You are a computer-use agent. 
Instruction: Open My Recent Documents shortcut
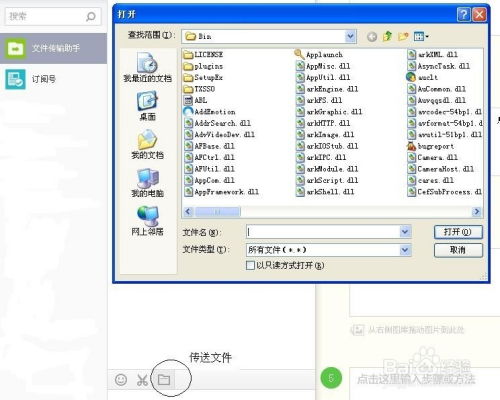[147, 67]
